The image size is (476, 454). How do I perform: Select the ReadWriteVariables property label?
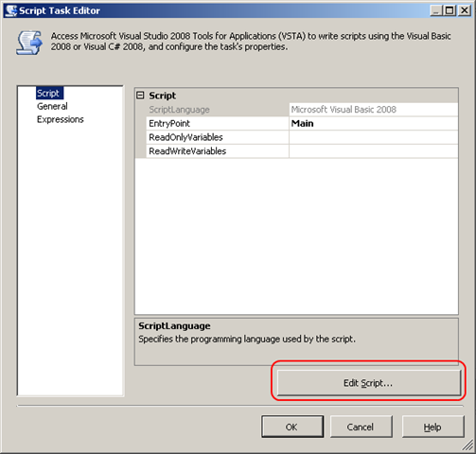point(187,151)
